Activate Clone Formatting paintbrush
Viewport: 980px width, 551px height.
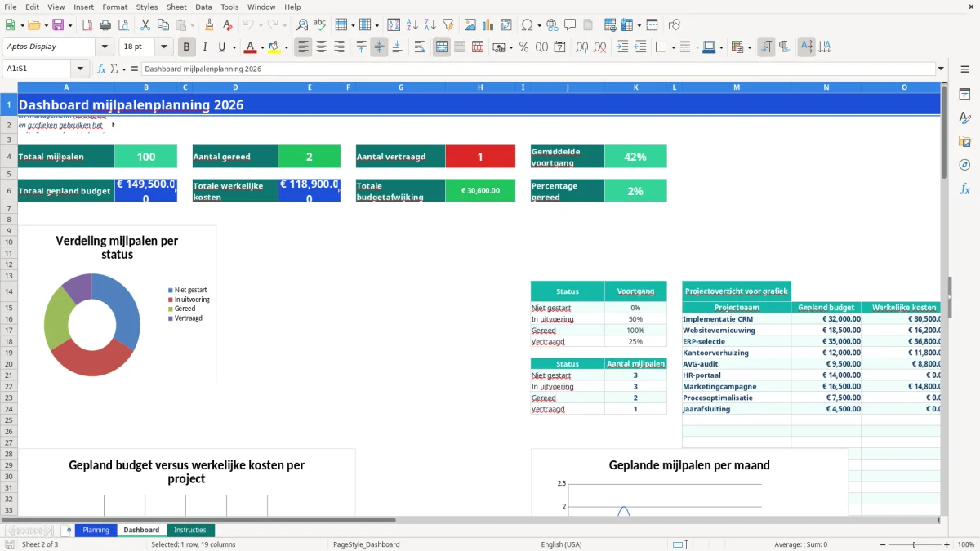point(209,25)
